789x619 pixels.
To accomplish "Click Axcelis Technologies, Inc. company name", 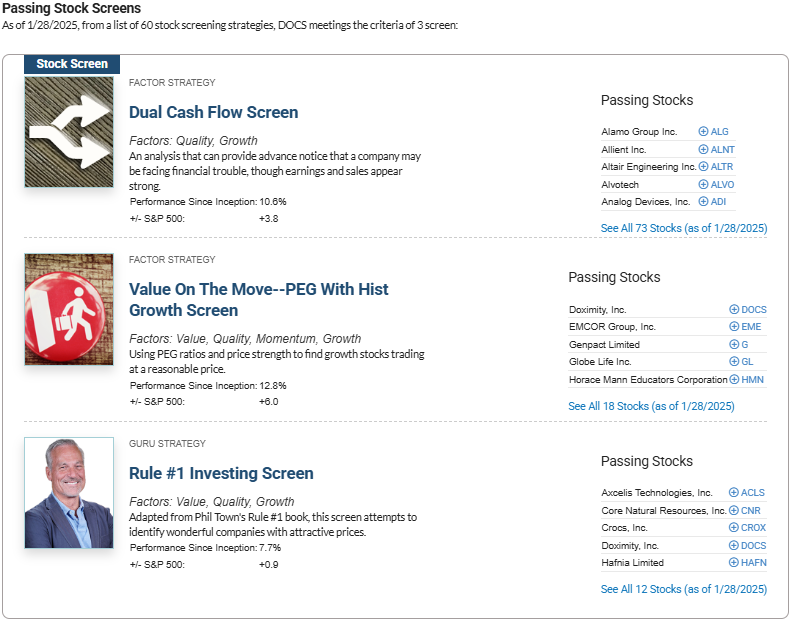I will tap(657, 493).
